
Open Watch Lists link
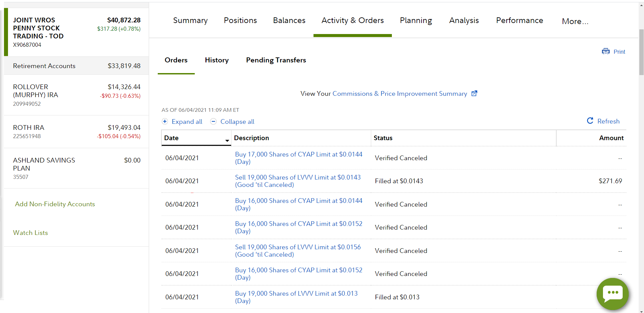click(30, 233)
